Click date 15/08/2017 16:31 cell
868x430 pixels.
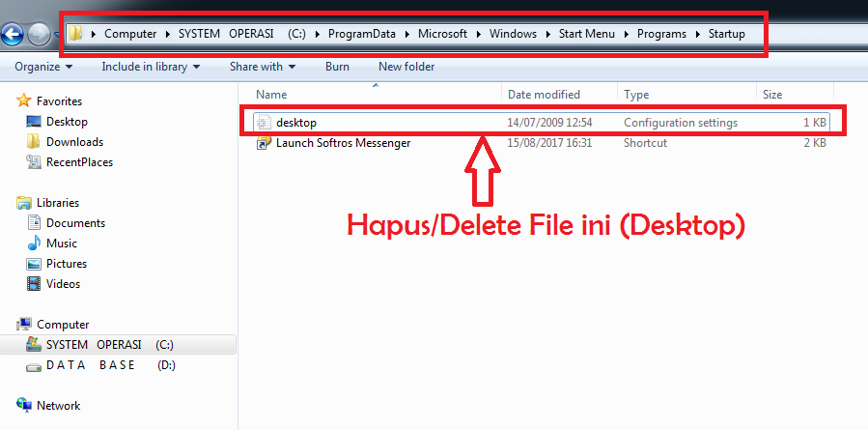(549, 143)
